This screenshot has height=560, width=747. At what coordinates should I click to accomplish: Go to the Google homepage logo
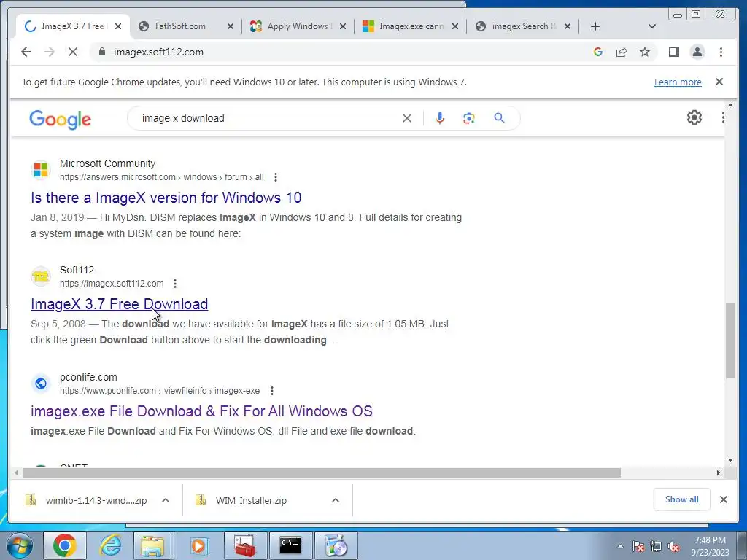(x=60, y=119)
